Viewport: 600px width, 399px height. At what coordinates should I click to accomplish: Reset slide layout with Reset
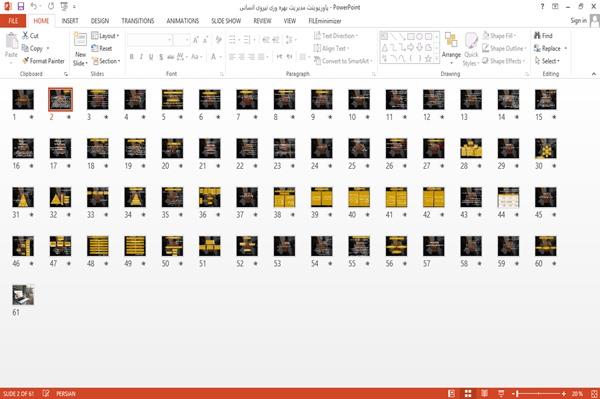tap(101, 48)
